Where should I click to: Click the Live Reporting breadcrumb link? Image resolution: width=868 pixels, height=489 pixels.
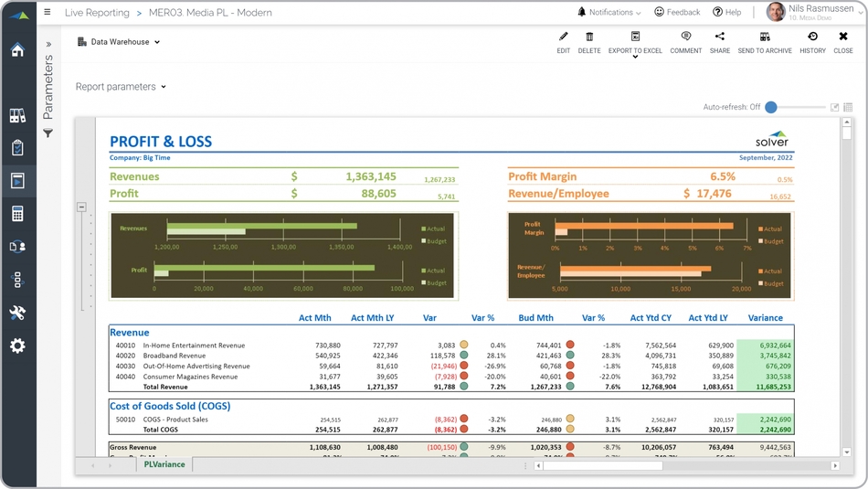(97, 13)
